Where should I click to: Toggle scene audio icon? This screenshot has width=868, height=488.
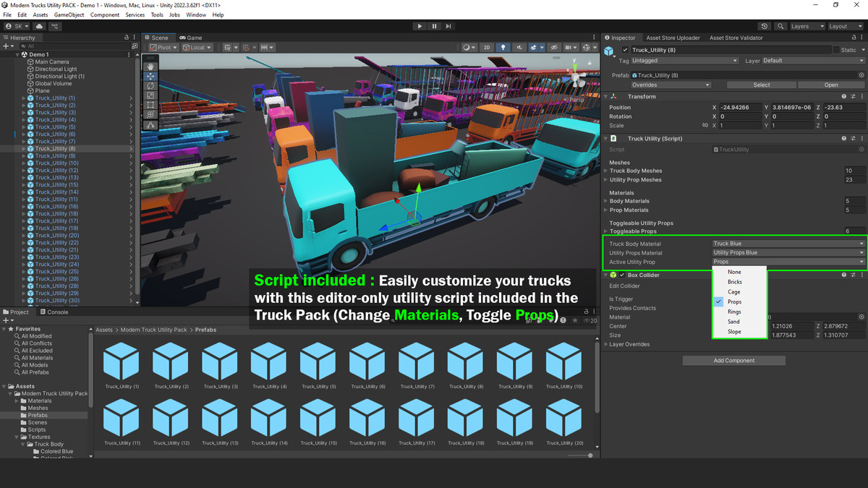tap(520, 47)
